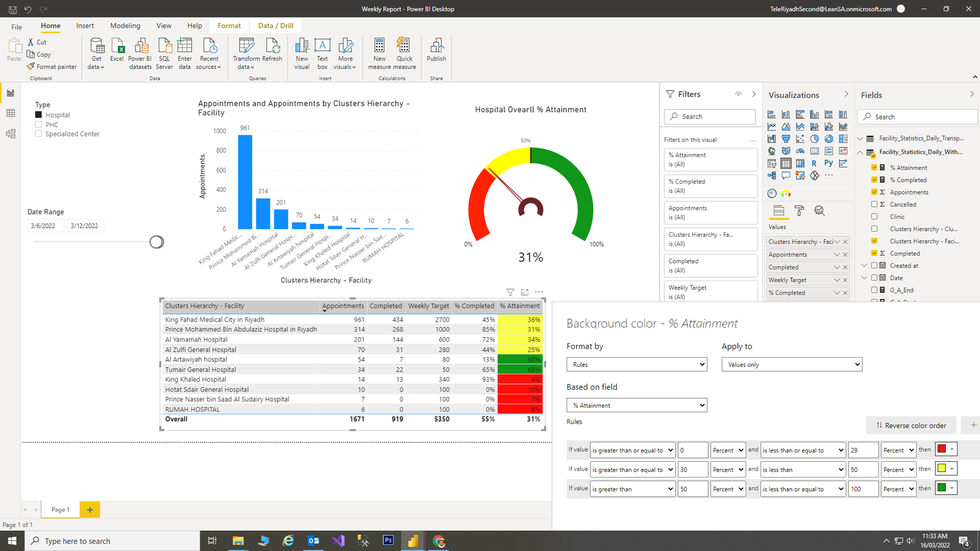Viewport: 980px width, 551px height.
Task: Open the Modeling ribbon tab
Action: (125, 25)
